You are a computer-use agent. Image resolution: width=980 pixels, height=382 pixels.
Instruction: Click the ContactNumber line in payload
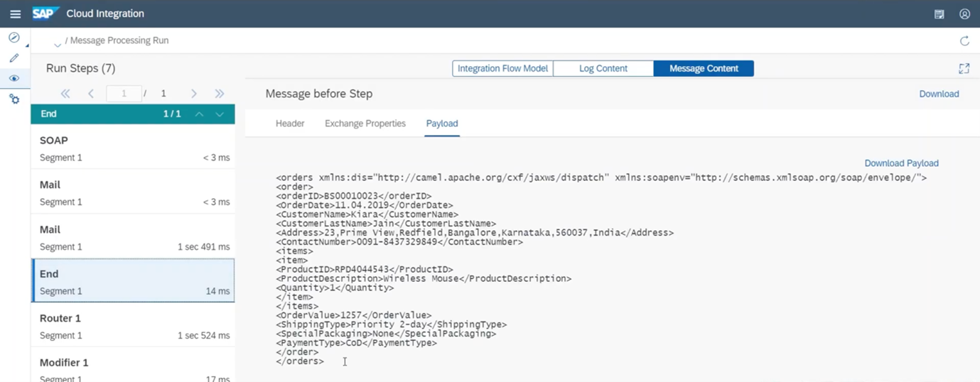coord(399,242)
